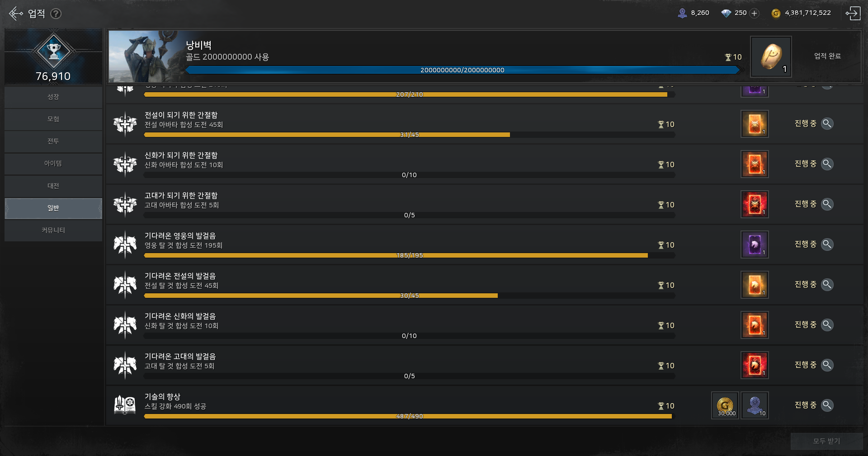Click the 낭비벽 reward item icon
The height and width of the screenshot is (456, 868).
(771, 57)
